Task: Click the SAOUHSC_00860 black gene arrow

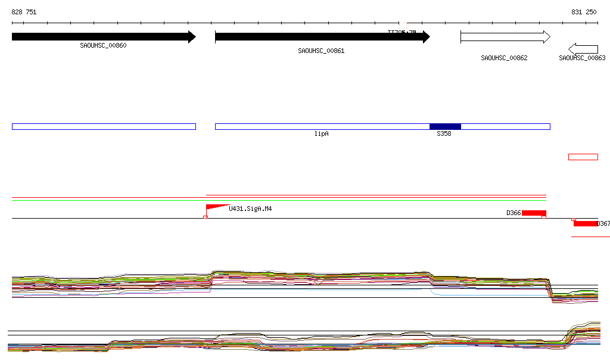Action: coord(104,37)
